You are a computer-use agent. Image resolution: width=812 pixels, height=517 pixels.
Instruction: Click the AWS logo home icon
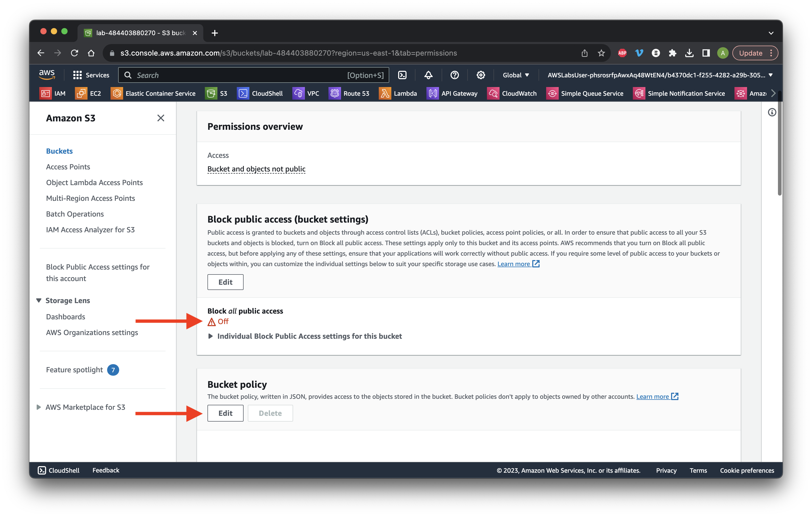pos(47,74)
